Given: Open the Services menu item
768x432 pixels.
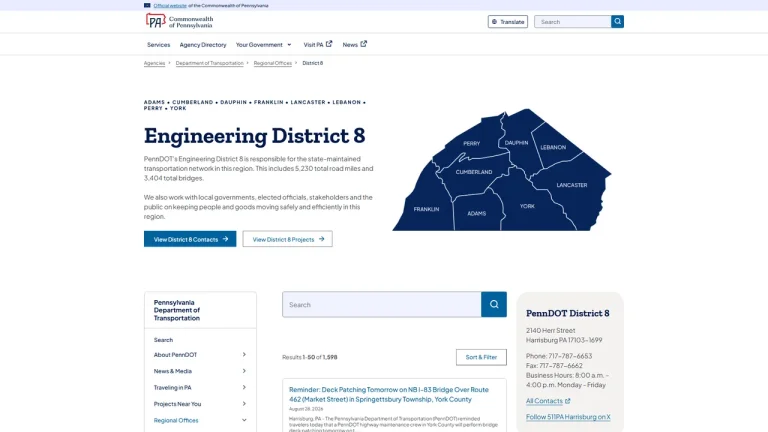Looking at the screenshot, I should pos(158,45).
